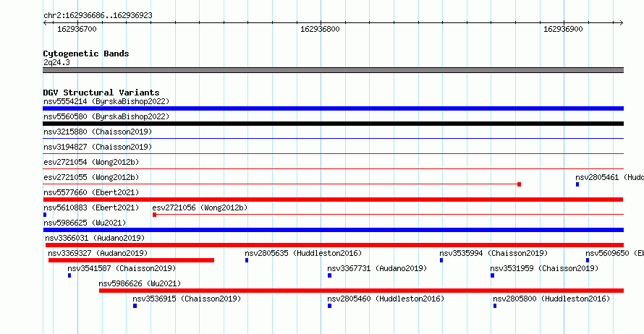Open nsv3367731 (Audano2019) label

pos(377,268)
